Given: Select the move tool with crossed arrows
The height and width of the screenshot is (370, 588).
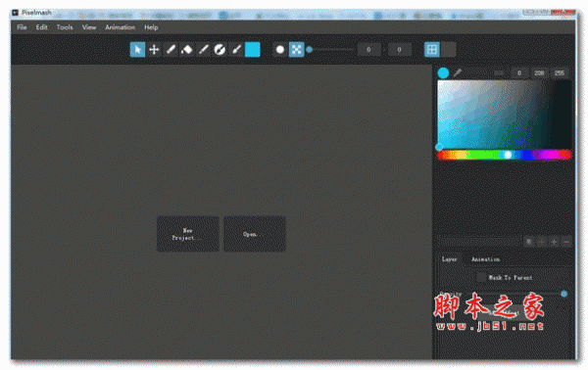Looking at the screenshot, I should tap(154, 50).
